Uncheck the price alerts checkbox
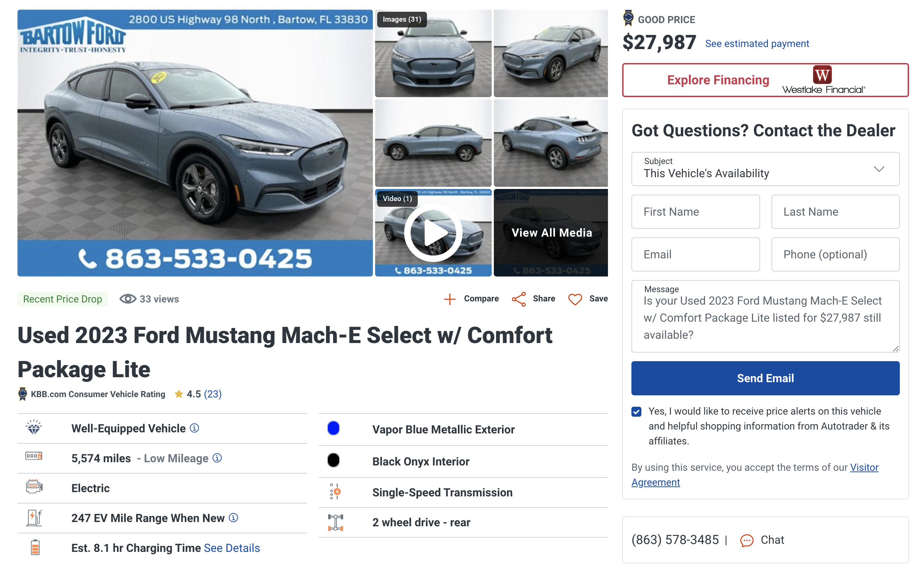 click(x=636, y=412)
